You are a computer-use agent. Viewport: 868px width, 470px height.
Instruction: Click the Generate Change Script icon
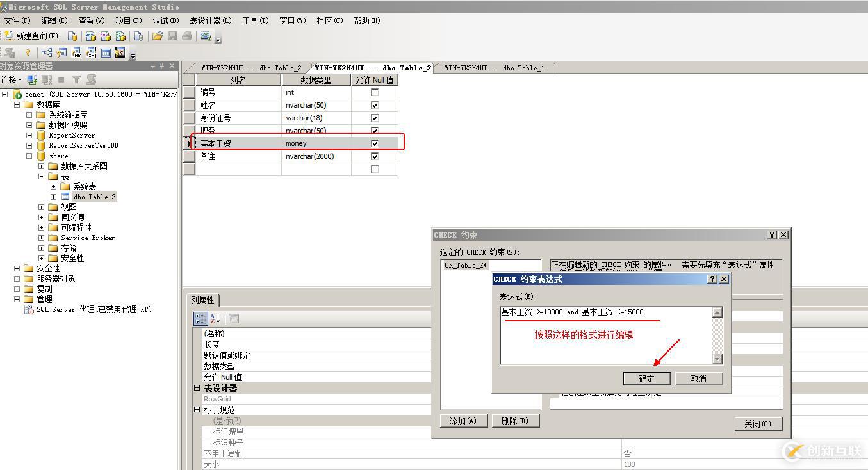pos(10,53)
